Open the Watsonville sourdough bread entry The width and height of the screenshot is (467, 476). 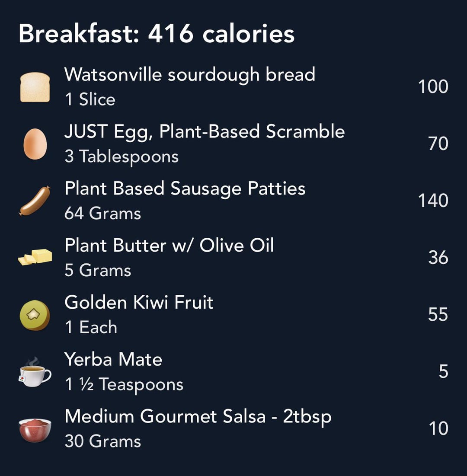point(233,87)
